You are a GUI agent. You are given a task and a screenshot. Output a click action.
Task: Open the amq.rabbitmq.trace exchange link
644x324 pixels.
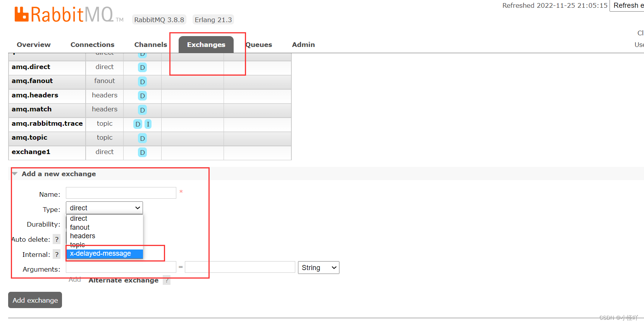[x=47, y=123]
